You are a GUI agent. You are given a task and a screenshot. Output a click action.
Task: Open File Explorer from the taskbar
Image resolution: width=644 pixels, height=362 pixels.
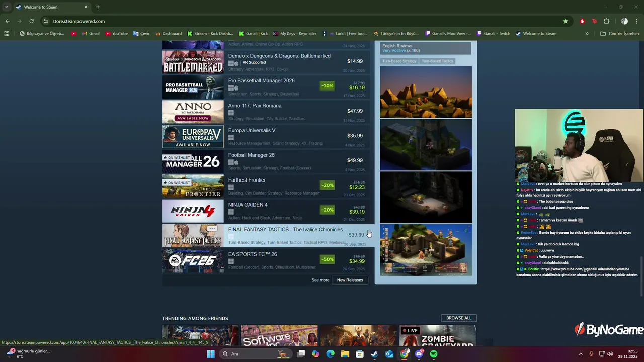[x=345, y=354]
